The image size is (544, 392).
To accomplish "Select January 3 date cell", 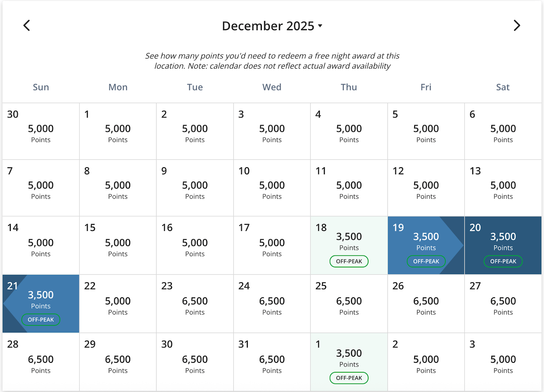I will pos(503,362).
